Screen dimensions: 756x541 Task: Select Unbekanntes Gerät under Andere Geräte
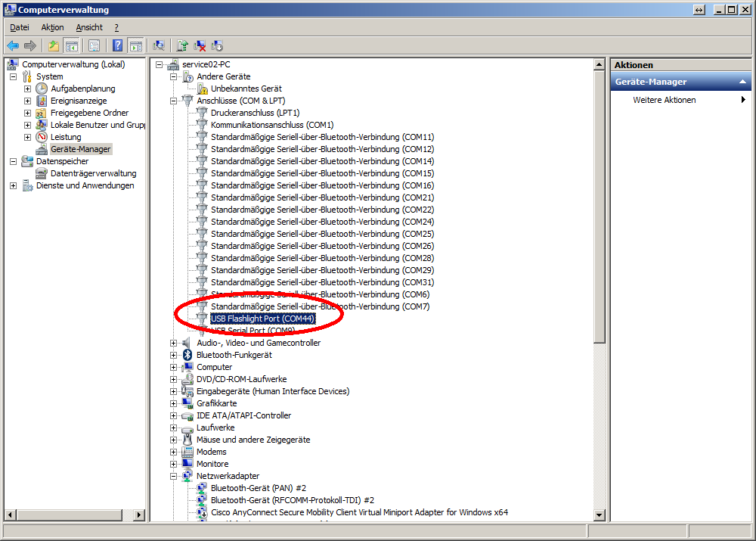coord(246,89)
